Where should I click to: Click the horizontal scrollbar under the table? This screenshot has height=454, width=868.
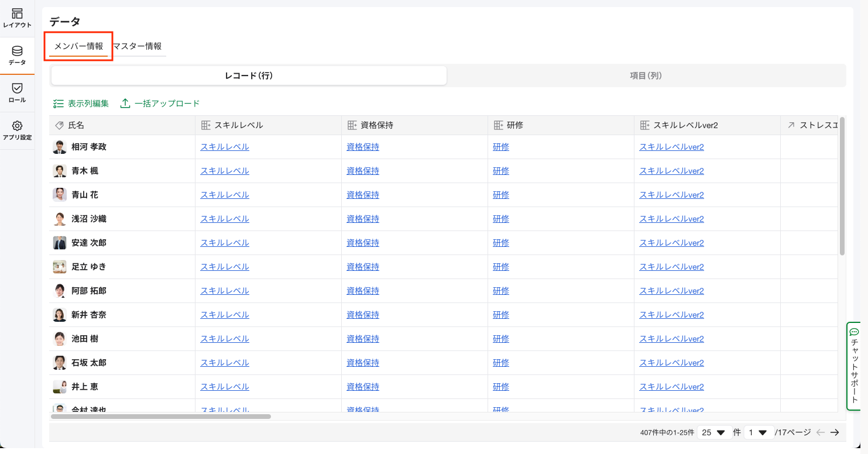(161, 417)
